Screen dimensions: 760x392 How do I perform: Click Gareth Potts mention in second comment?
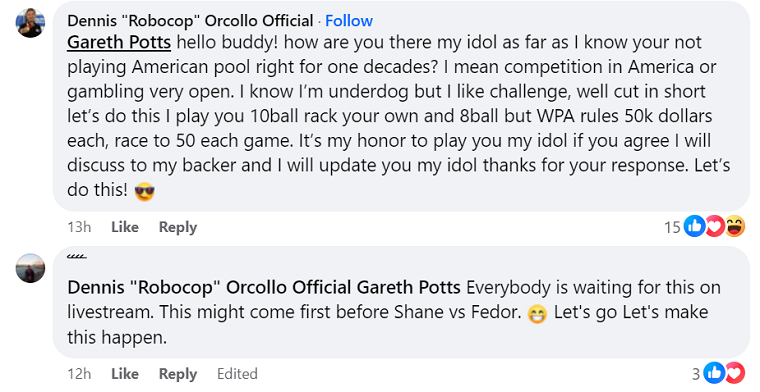pyautogui.click(x=409, y=288)
